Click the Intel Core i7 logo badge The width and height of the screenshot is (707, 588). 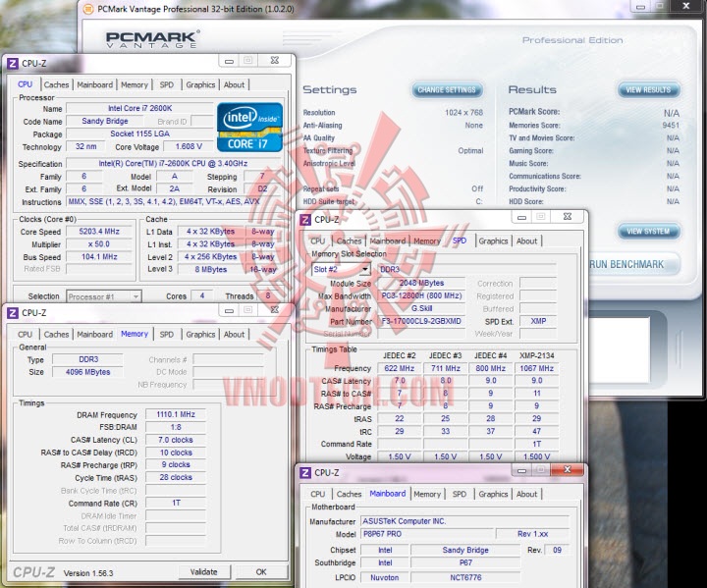tap(249, 128)
